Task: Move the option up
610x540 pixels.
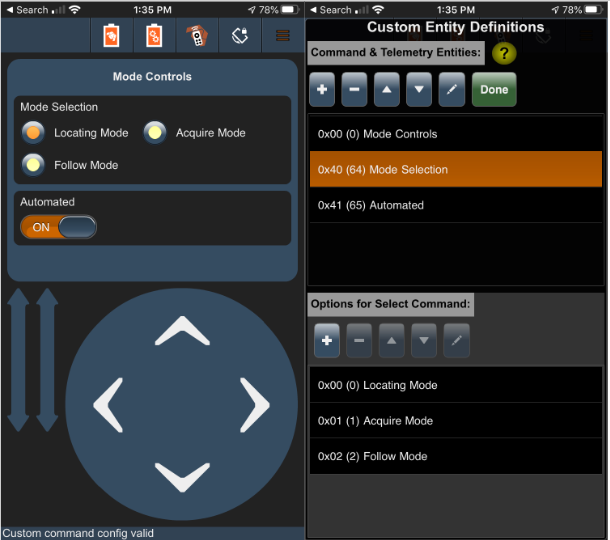Action: 391,340
